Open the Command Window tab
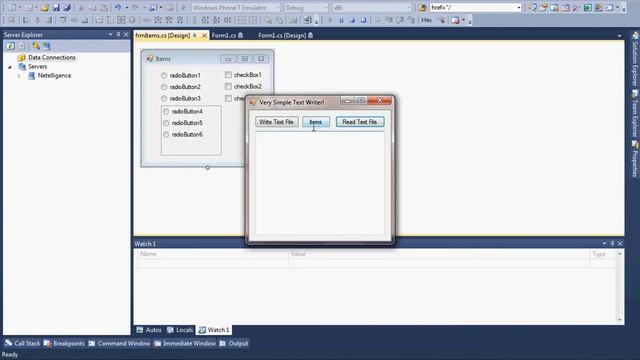This screenshot has width=640, height=360. [119, 344]
